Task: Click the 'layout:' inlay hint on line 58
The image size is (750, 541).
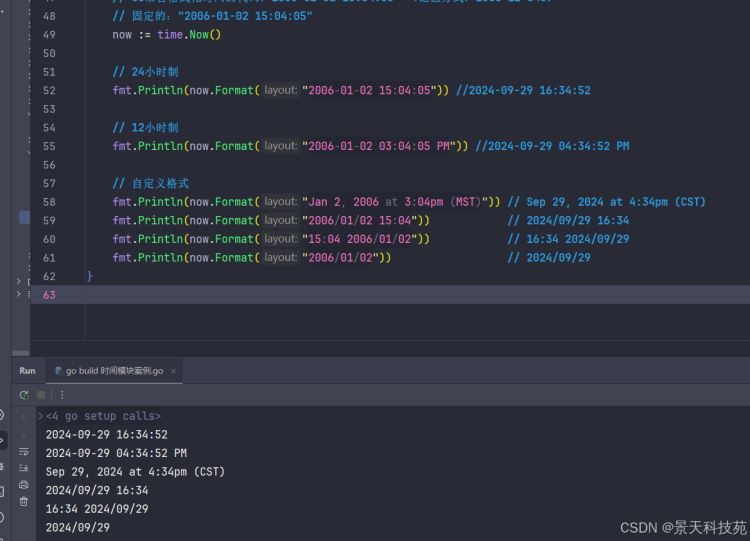Action: click(281, 201)
